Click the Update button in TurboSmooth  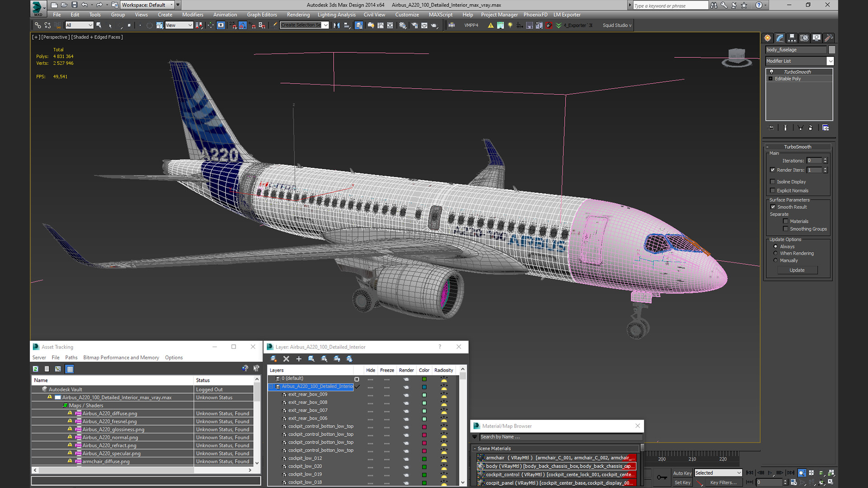(x=797, y=270)
